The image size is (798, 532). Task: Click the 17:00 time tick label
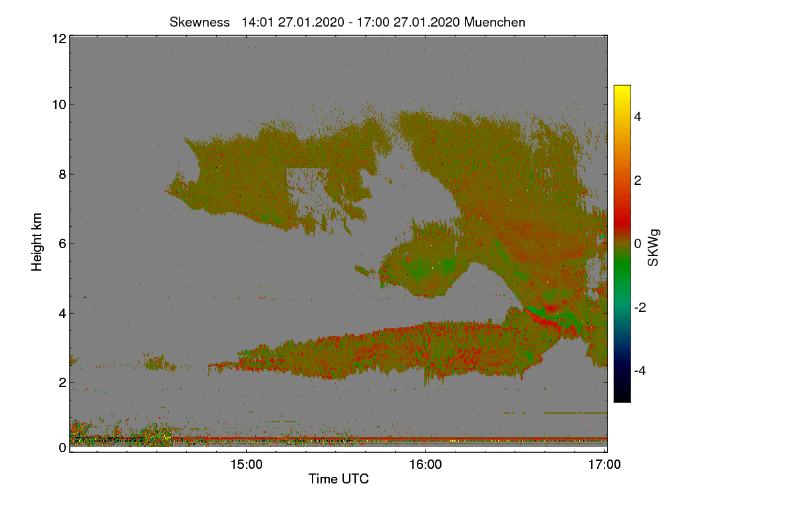[x=604, y=465]
